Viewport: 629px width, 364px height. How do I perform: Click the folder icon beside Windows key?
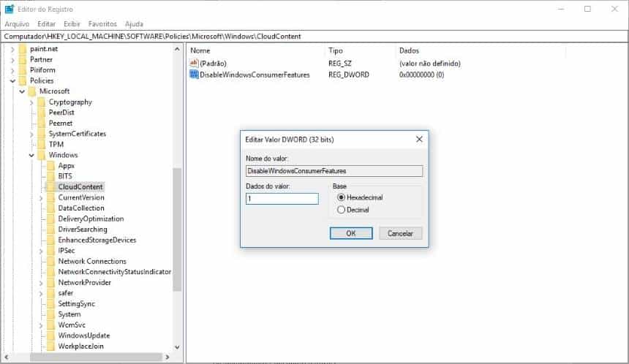point(42,155)
